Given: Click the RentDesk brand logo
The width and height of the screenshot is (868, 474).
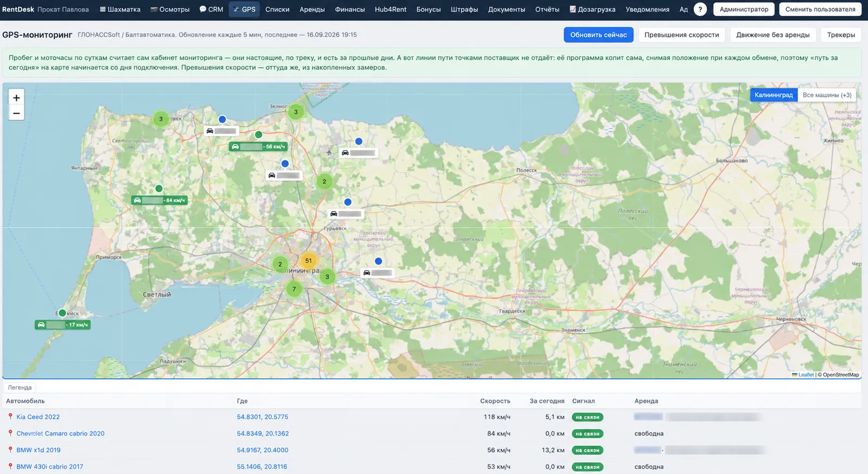Looking at the screenshot, I should tap(18, 9).
